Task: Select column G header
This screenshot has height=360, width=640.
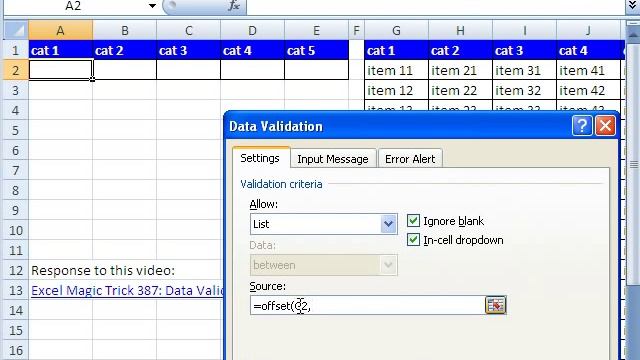Action: [x=396, y=31]
